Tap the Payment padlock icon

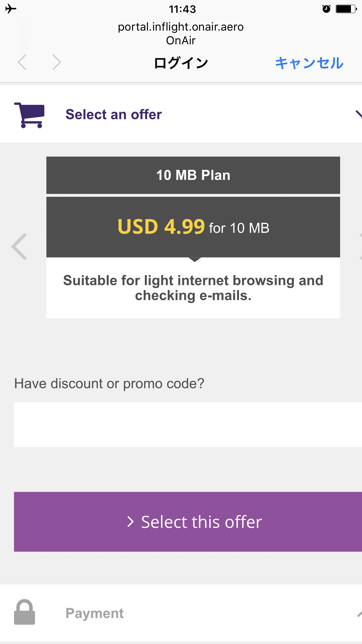tap(24, 612)
